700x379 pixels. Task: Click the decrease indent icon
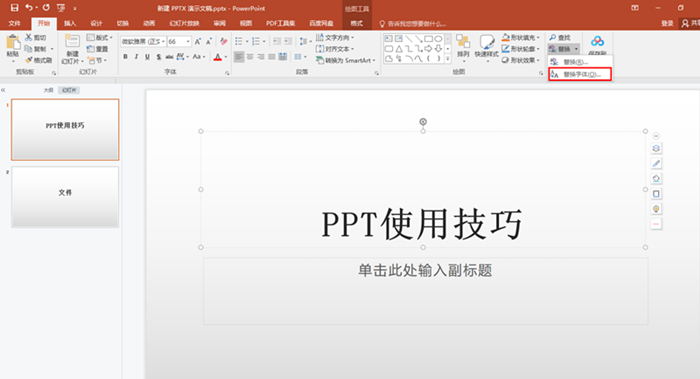[x=277, y=42]
